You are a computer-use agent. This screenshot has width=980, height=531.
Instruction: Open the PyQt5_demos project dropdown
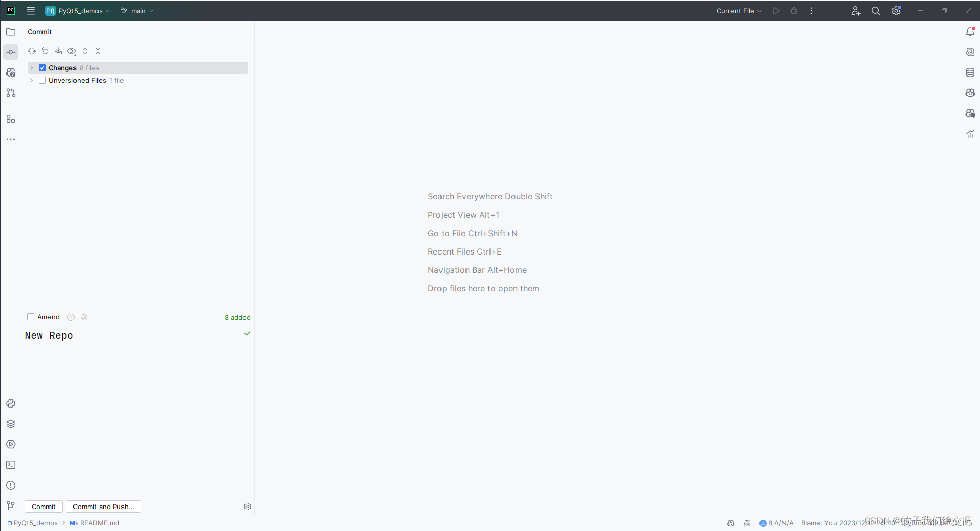(x=78, y=11)
